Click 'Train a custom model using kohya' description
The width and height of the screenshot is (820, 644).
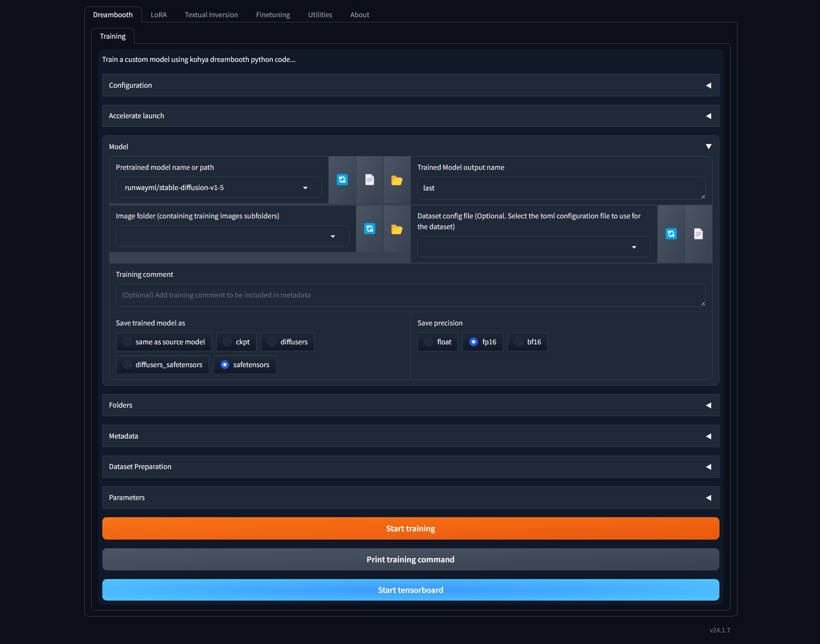pos(199,59)
